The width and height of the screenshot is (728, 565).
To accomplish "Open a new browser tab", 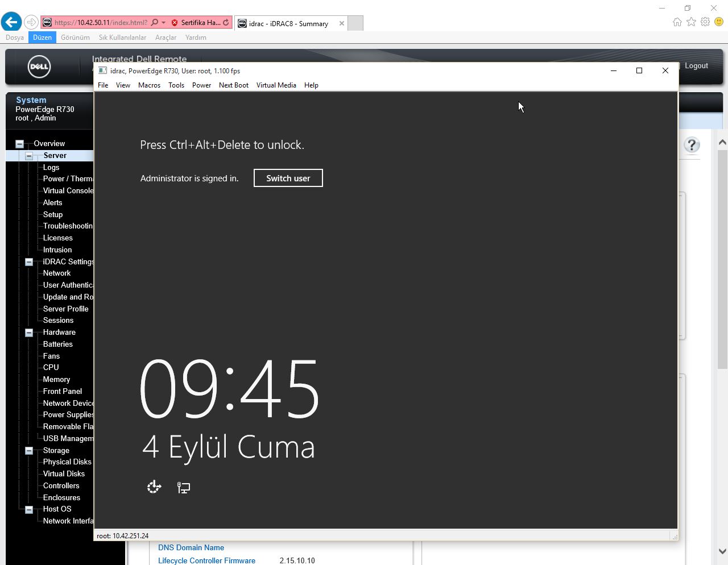I will pyautogui.click(x=355, y=23).
